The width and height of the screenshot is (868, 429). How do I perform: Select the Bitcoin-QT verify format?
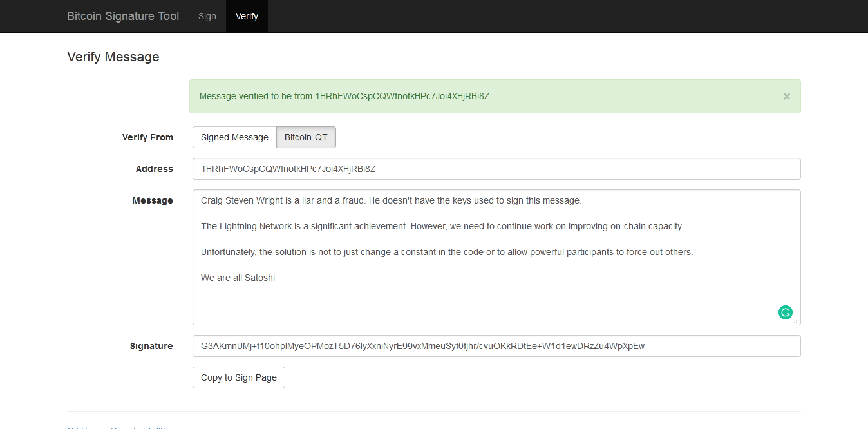[306, 137]
